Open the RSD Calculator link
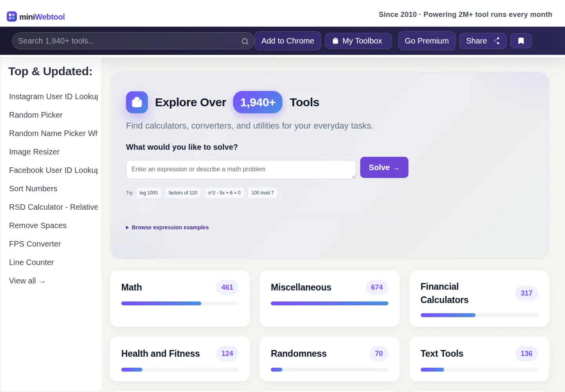Screen dimensions: 565x392 pos(53,207)
